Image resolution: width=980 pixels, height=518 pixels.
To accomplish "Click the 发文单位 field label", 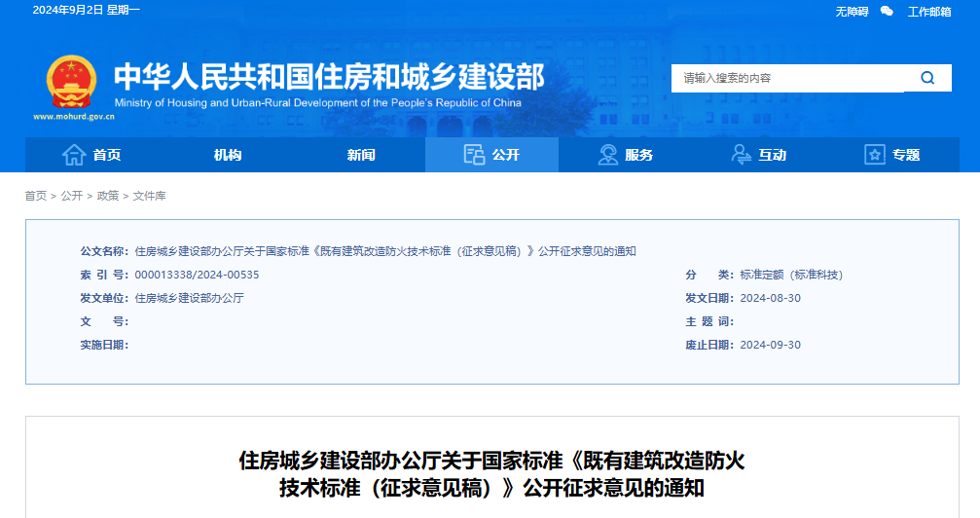I will tap(104, 298).
